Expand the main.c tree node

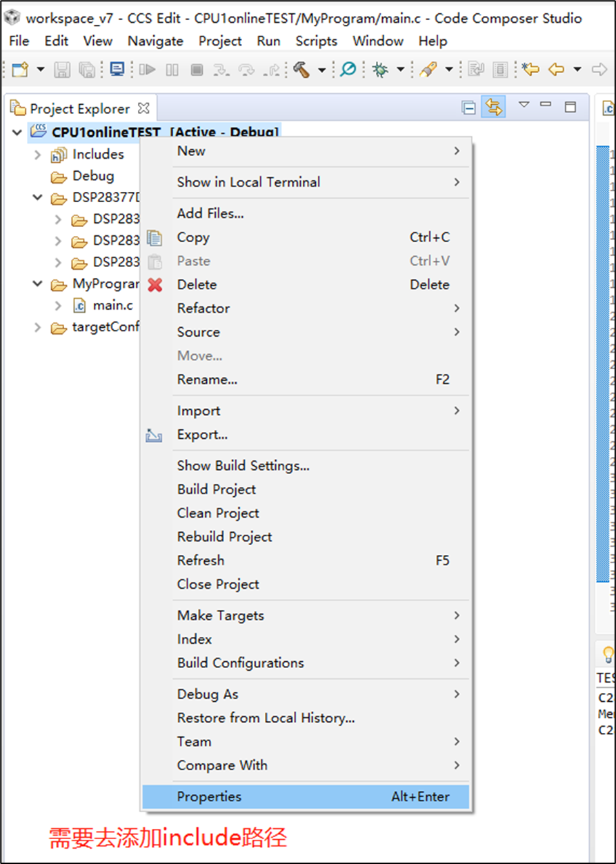pyautogui.click(x=59, y=305)
